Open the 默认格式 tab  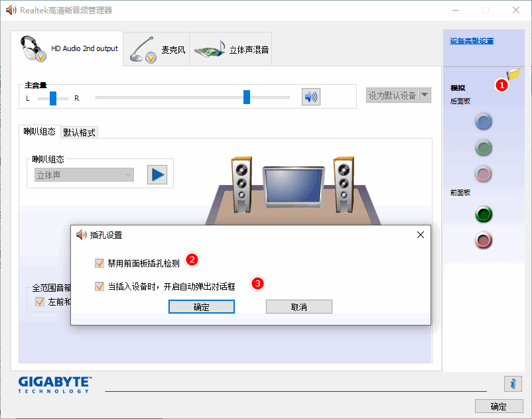point(79,132)
